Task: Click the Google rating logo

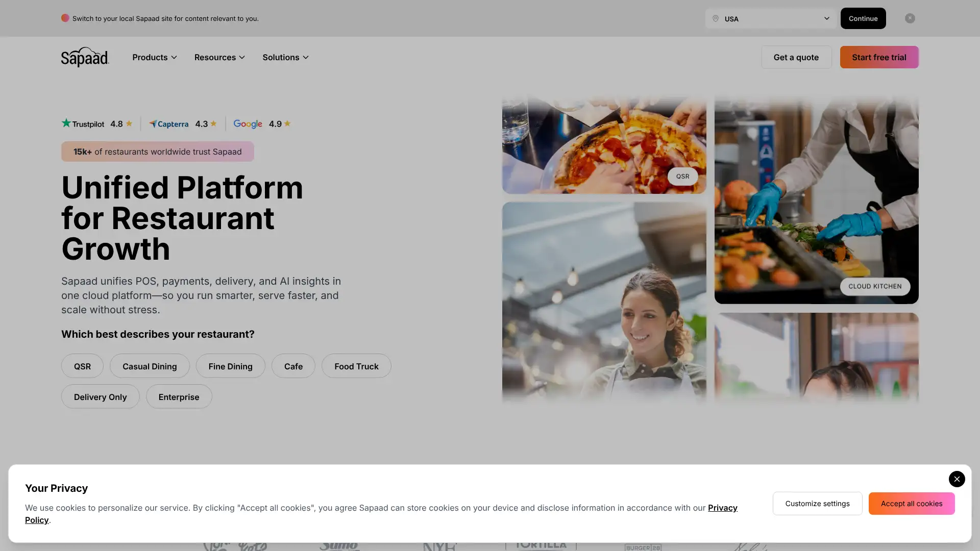Action: coord(248,124)
